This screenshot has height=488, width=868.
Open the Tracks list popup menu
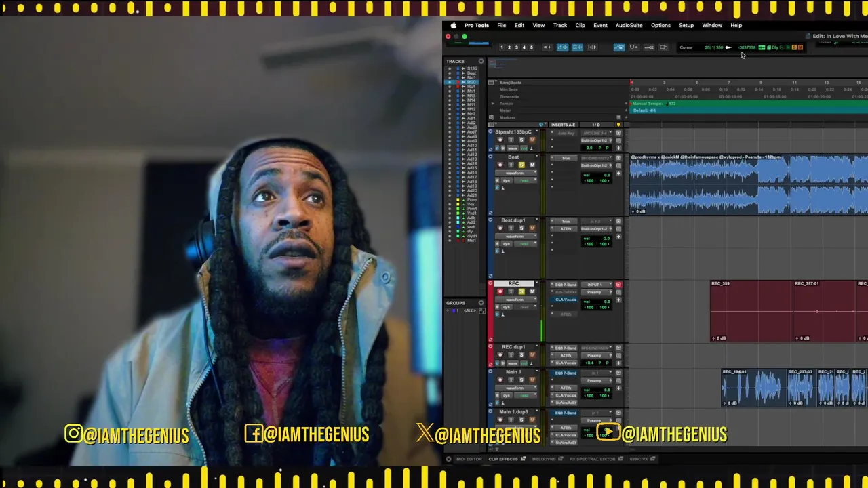coord(481,61)
